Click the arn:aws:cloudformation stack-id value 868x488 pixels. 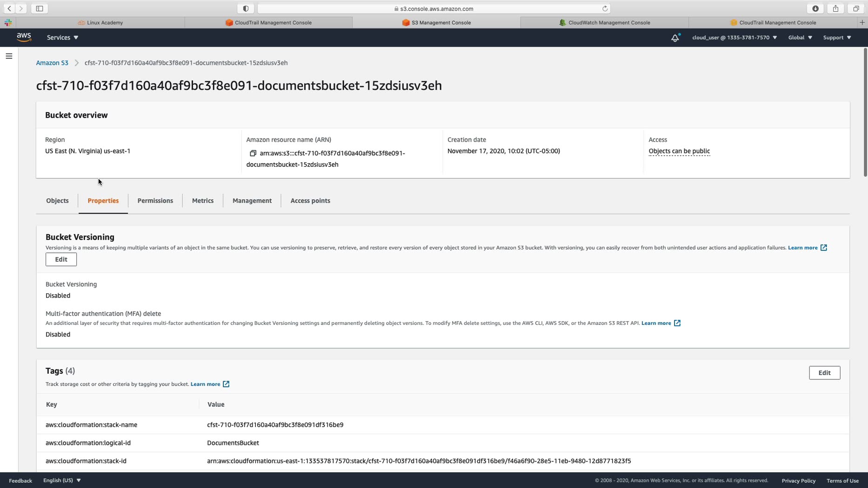point(419,461)
